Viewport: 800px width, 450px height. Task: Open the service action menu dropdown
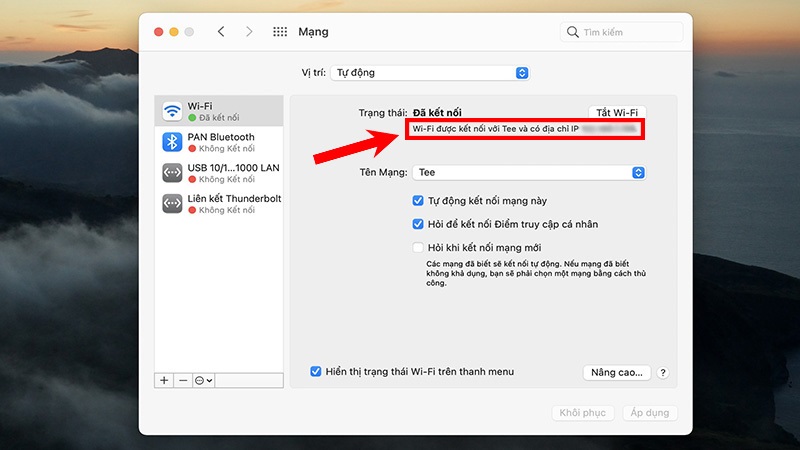click(x=204, y=381)
